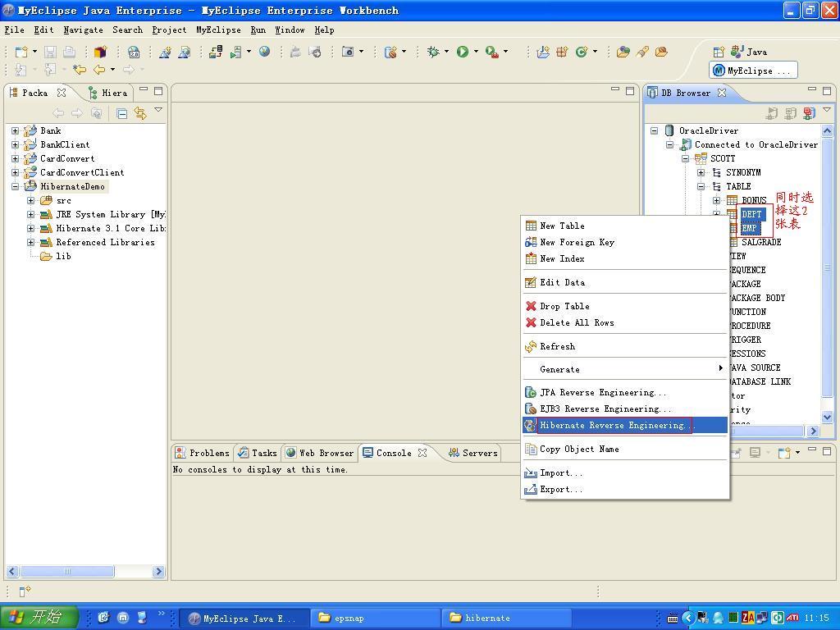
Task: Choose Hibernate Reverse Engineering from context menu
Action: click(624, 426)
